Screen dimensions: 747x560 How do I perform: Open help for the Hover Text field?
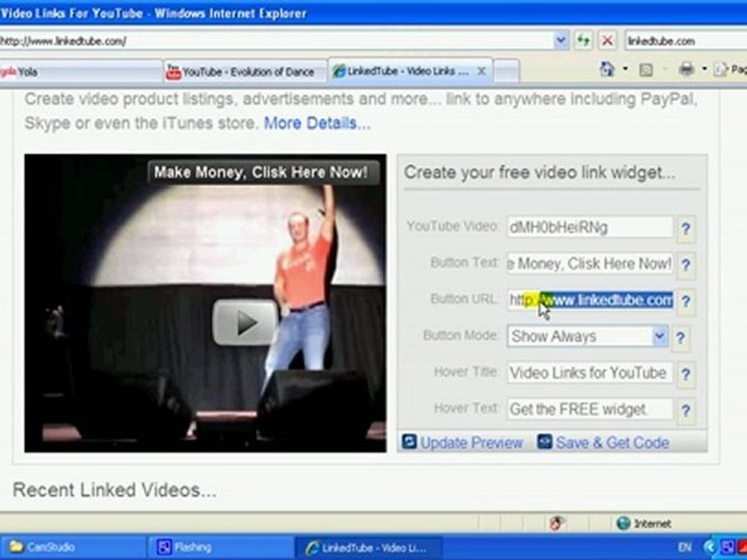[x=686, y=410]
